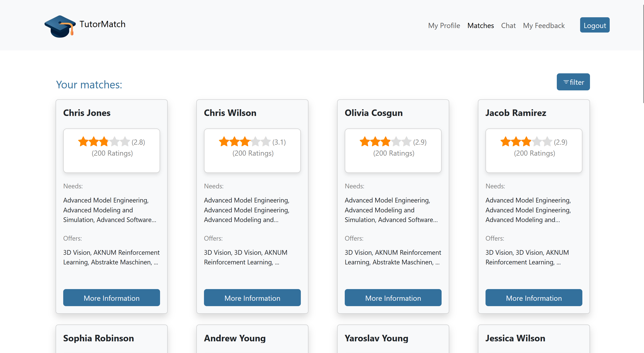Click the (2.8) rating value
Viewport: 644px width, 353px height.
pyautogui.click(x=138, y=142)
